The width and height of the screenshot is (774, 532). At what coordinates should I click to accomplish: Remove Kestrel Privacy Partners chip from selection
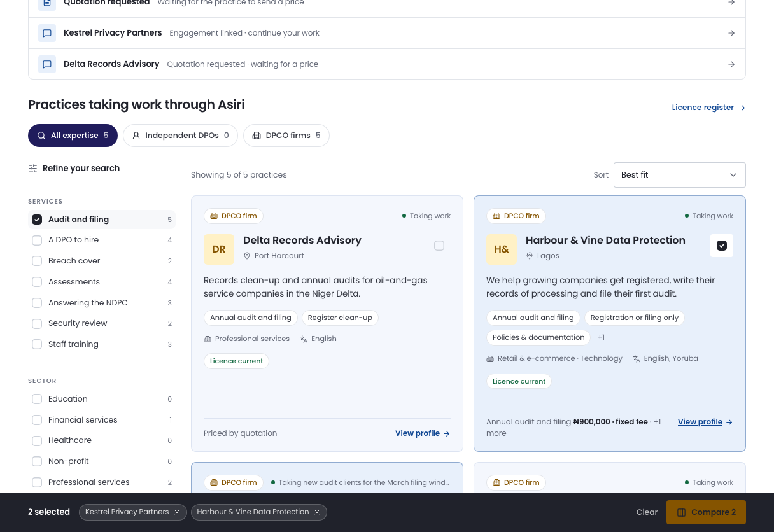(x=177, y=512)
